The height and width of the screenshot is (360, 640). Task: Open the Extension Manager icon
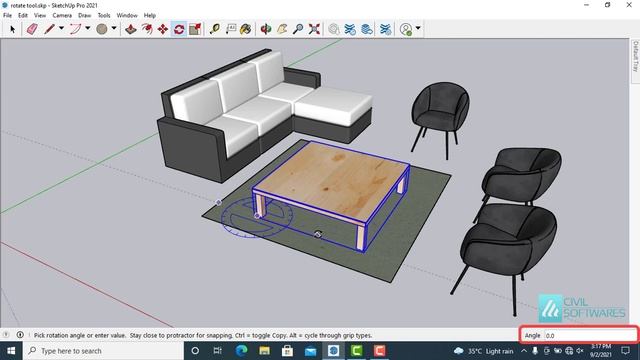[x=385, y=29]
